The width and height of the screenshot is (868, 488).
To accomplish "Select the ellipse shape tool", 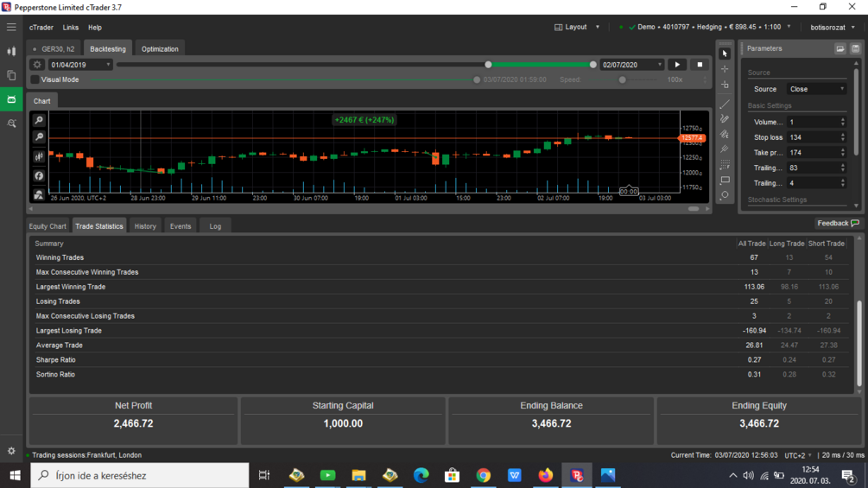I will click(725, 195).
